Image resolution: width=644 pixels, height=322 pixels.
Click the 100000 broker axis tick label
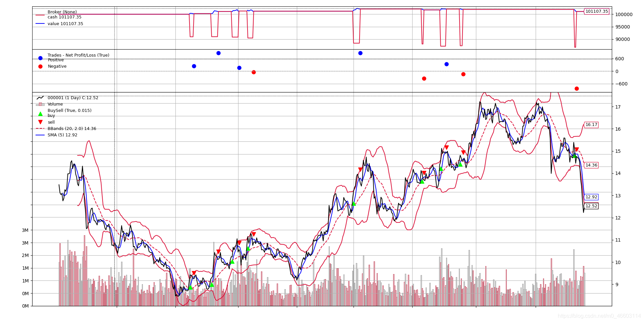coord(624,14)
